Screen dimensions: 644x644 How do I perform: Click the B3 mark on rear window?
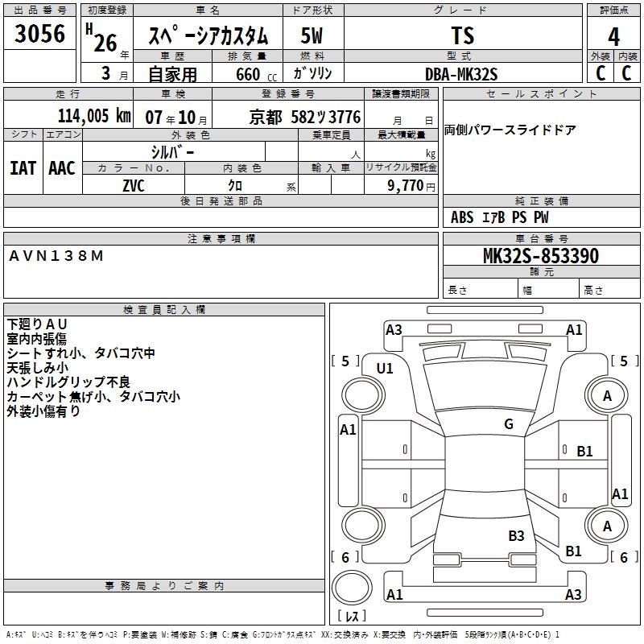pos(516,535)
